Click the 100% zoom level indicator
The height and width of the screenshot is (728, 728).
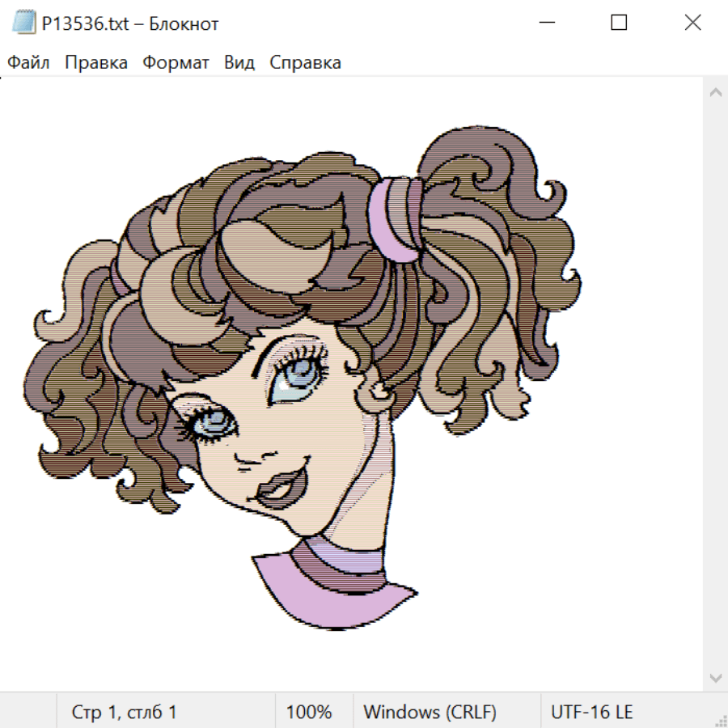(x=309, y=713)
